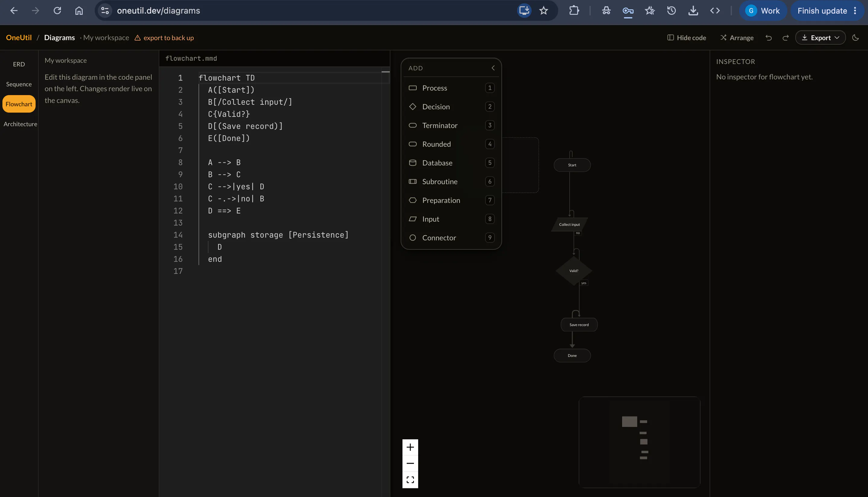Click line number 17 in gutter
Screen dimensions: 868x497
178,271
